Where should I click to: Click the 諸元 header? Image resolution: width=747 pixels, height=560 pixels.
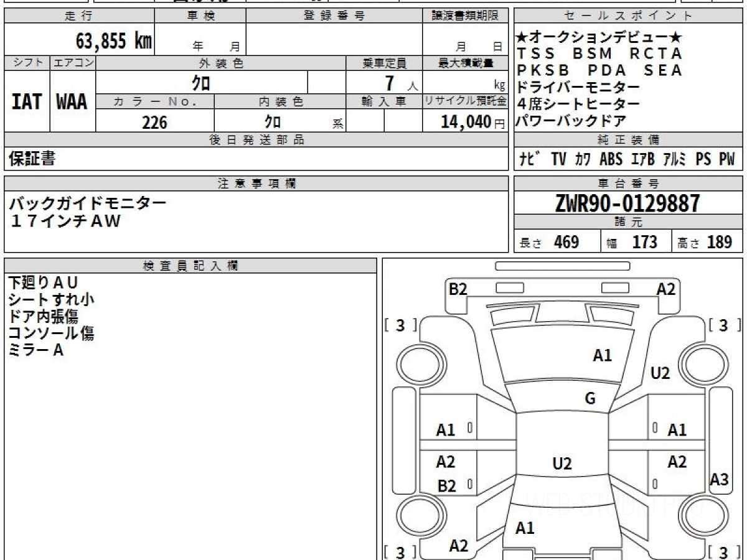pyautogui.click(x=628, y=222)
